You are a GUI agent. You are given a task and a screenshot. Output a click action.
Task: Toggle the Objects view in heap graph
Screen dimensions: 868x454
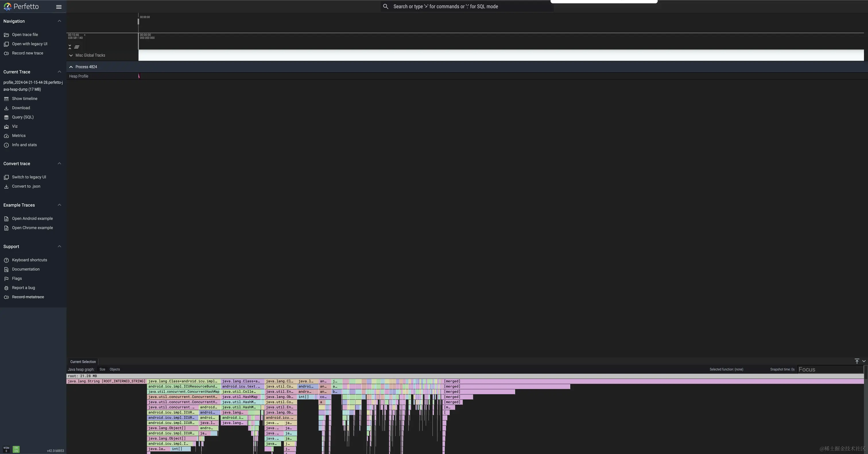pos(114,369)
